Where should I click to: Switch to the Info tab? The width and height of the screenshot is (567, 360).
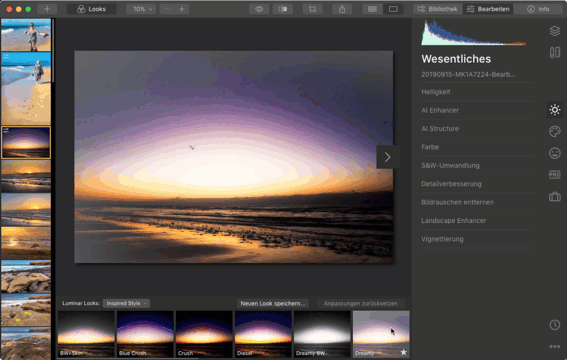click(x=538, y=9)
